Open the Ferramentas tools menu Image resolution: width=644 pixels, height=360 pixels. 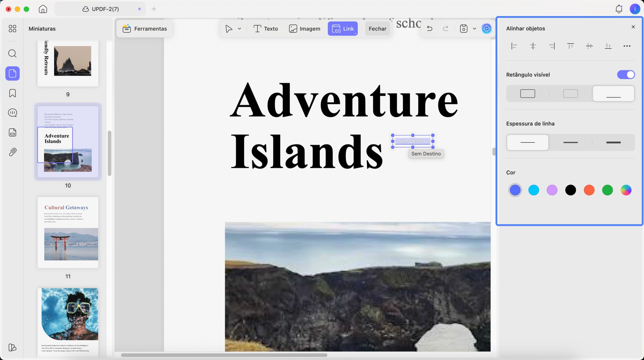[145, 29]
